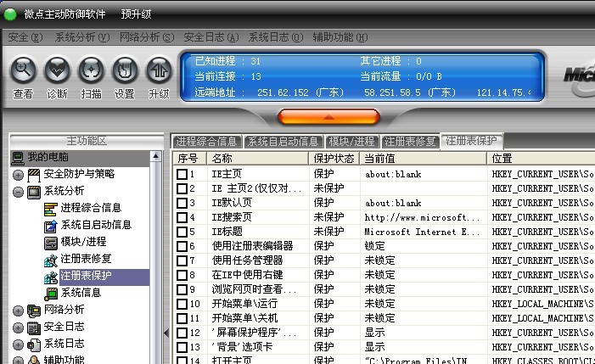Screen dimensions: 595x364
Task: Start the 扫描 scan tool
Action: pyautogui.click(x=91, y=70)
